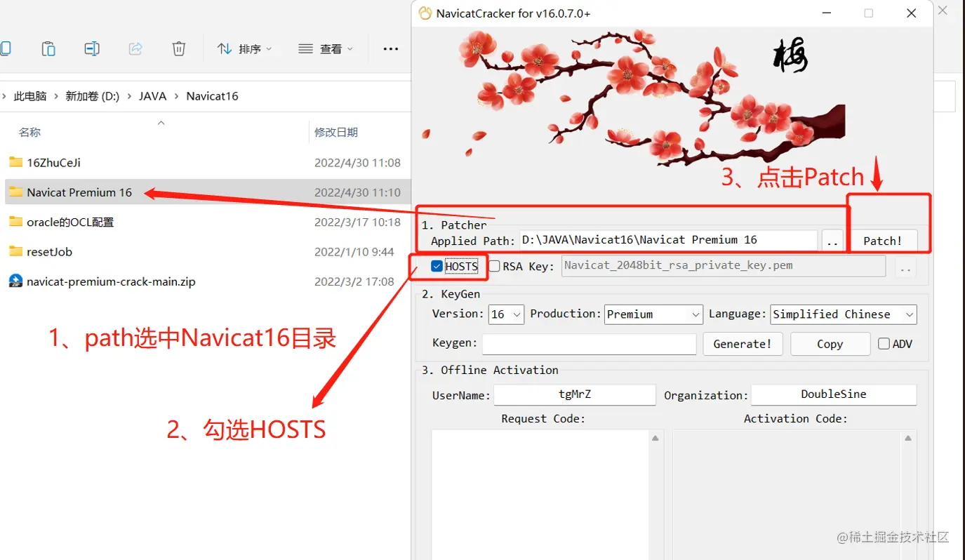Image resolution: width=965 pixels, height=560 pixels.
Task: Click the 16ZhuCeJi folder icon
Action: click(16, 162)
